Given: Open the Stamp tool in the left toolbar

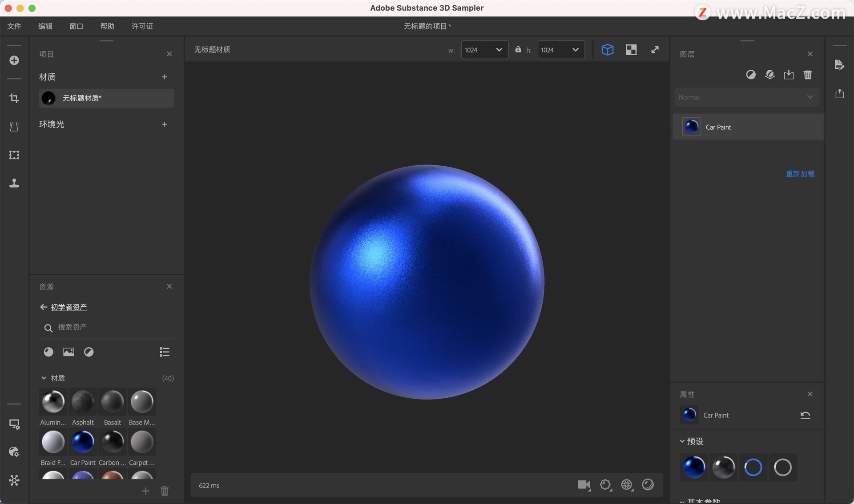Looking at the screenshot, I should [x=14, y=184].
